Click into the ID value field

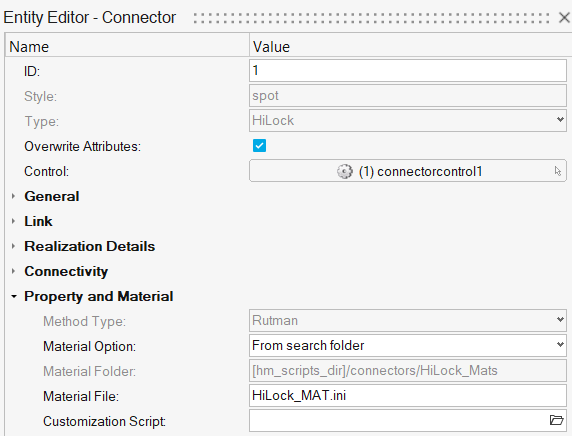pyautogui.click(x=407, y=71)
